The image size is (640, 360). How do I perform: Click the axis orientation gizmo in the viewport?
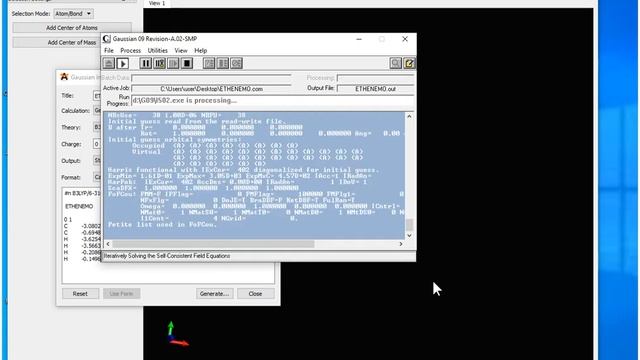point(177,334)
